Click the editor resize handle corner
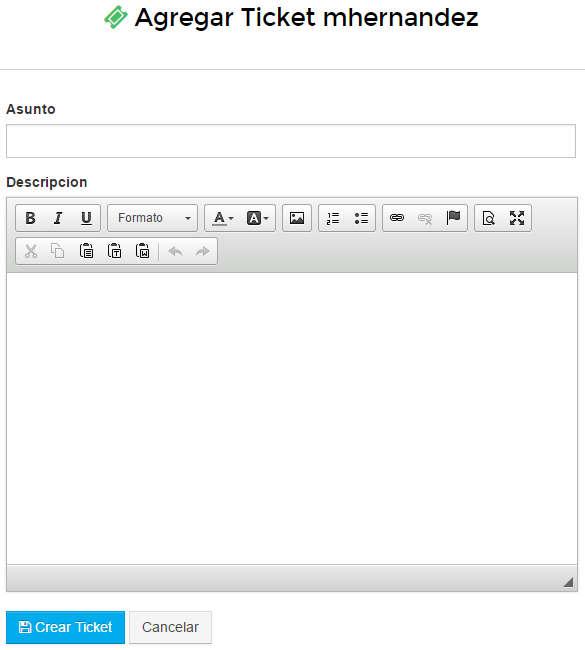The height and width of the screenshot is (650, 585). point(568,582)
